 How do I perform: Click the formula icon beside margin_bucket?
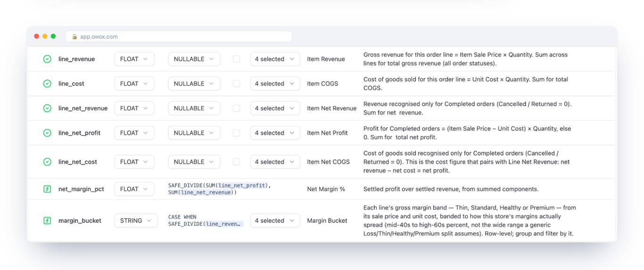click(x=47, y=220)
